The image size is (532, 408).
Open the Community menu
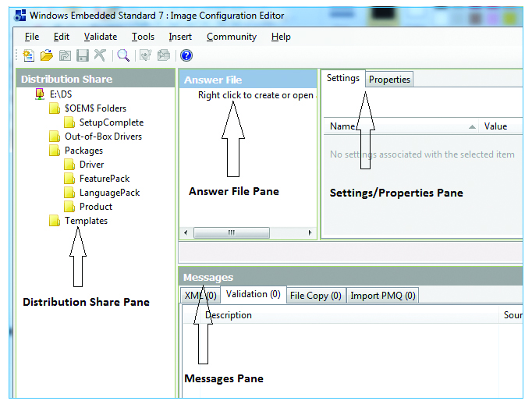[232, 37]
